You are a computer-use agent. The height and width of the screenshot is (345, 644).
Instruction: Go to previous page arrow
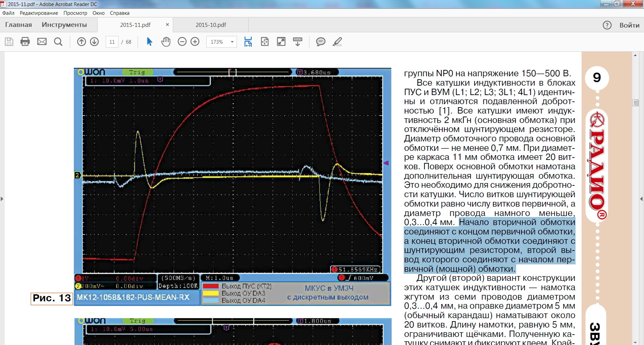(x=82, y=42)
